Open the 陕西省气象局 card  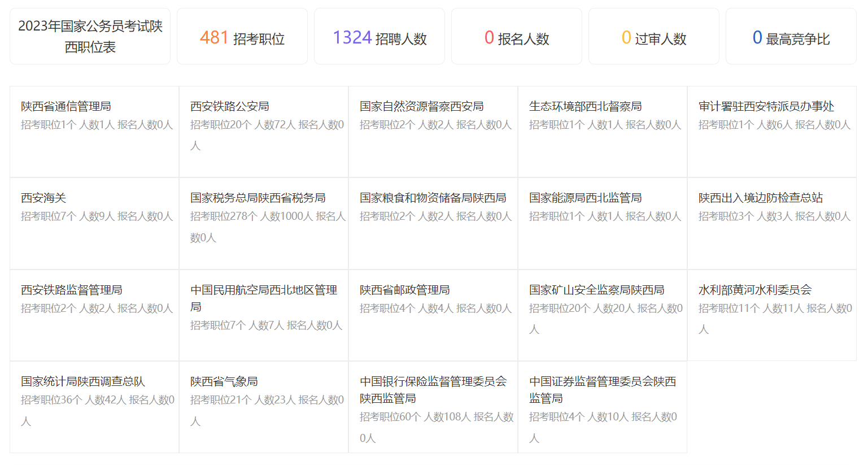click(264, 407)
